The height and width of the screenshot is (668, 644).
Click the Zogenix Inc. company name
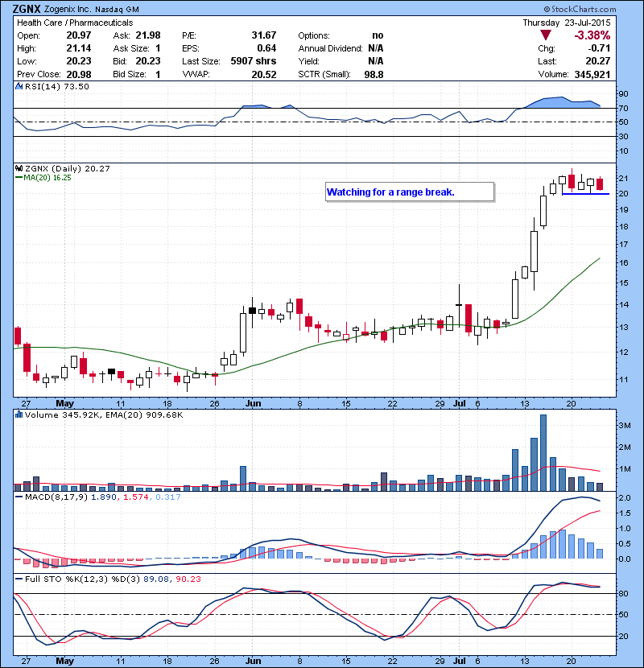click(67, 10)
